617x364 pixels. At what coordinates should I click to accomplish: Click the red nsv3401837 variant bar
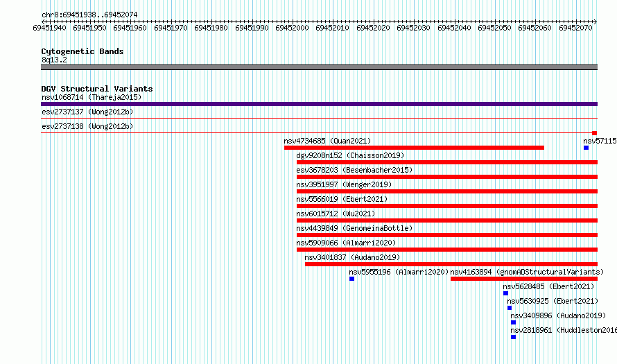click(x=451, y=264)
